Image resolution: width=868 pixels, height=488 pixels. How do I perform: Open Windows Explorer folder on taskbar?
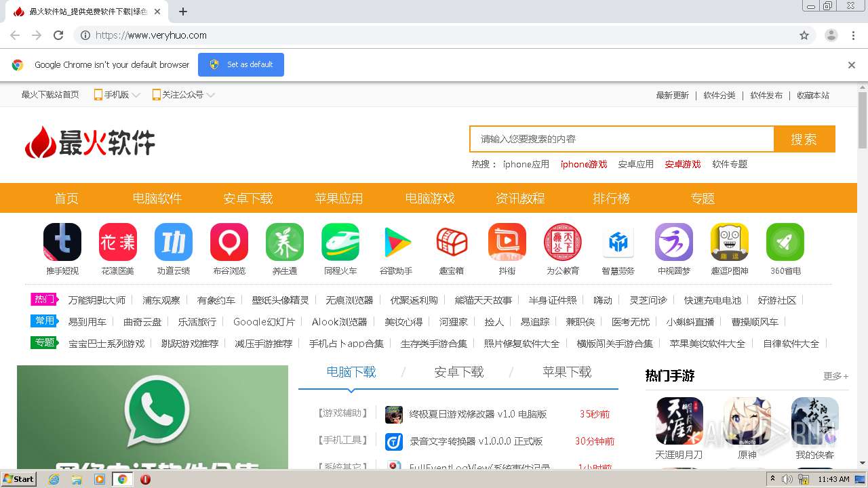pos(77,479)
